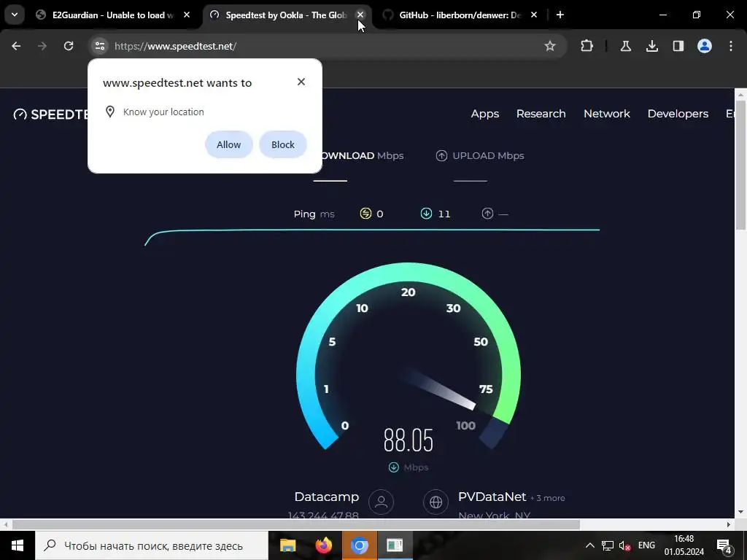
Task: Click the Windows taskbar search box
Action: [152, 545]
